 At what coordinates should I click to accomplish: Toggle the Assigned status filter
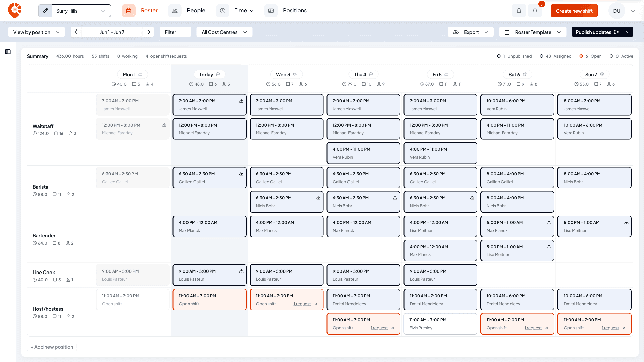(555, 56)
